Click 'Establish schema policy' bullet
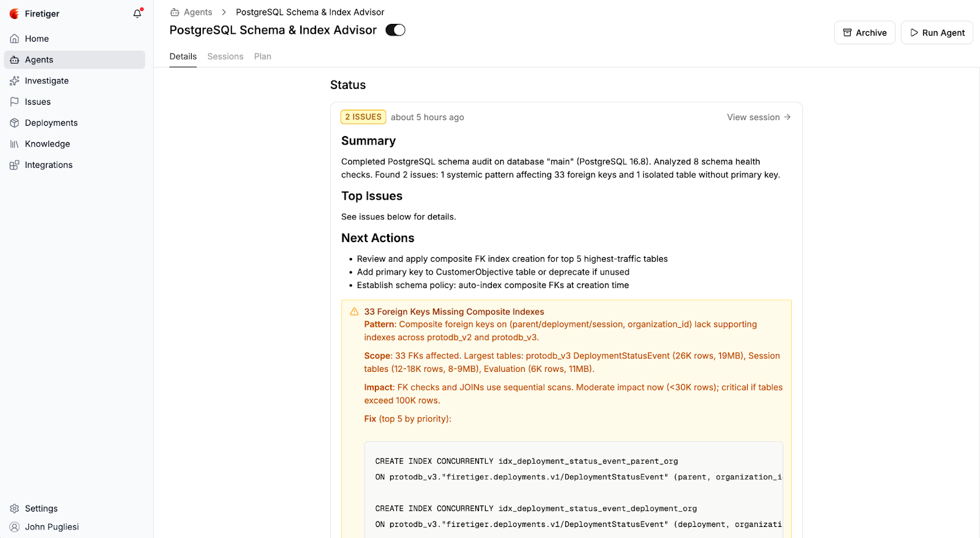 [493, 285]
